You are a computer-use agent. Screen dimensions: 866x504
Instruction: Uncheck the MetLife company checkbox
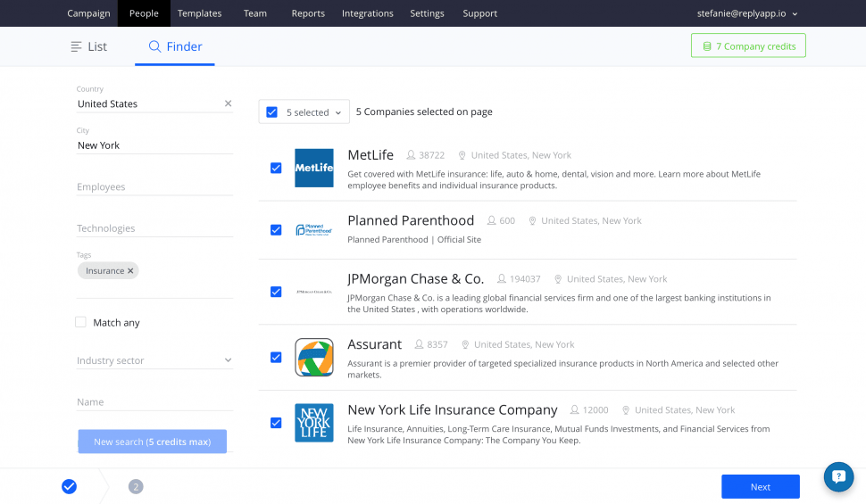tap(276, 168)
